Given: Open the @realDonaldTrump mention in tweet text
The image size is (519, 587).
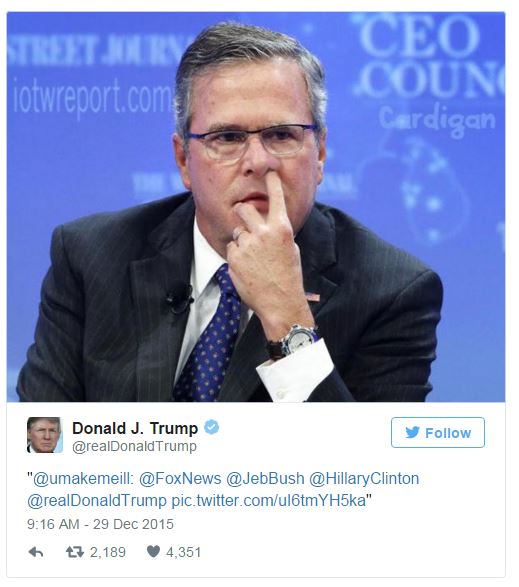Looking at the screenshot, I should click(97, 501).
